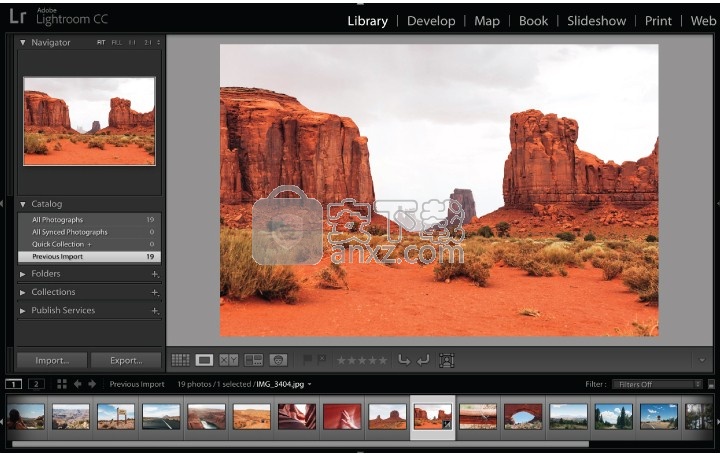Click the Export... button
This screenshot has width=720, height=454.
(x=126, y=361)
